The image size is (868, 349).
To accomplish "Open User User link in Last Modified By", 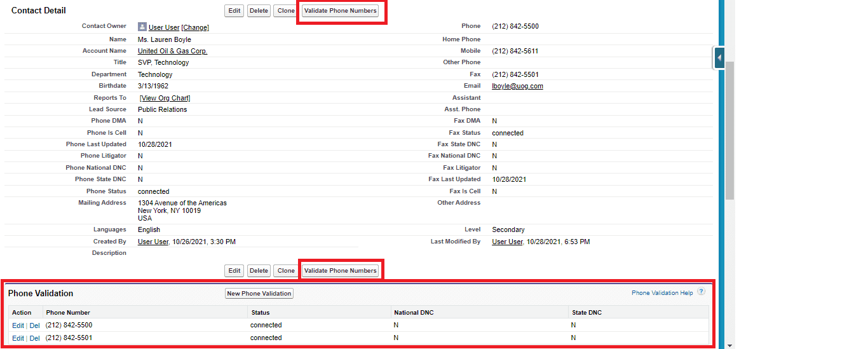I will click(x=507, y=242).
